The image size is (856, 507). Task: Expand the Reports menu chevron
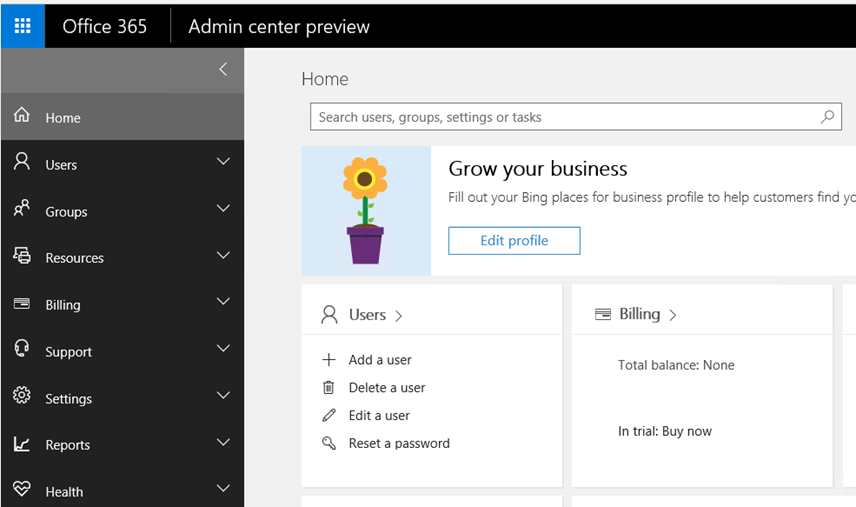pos(223,442)
